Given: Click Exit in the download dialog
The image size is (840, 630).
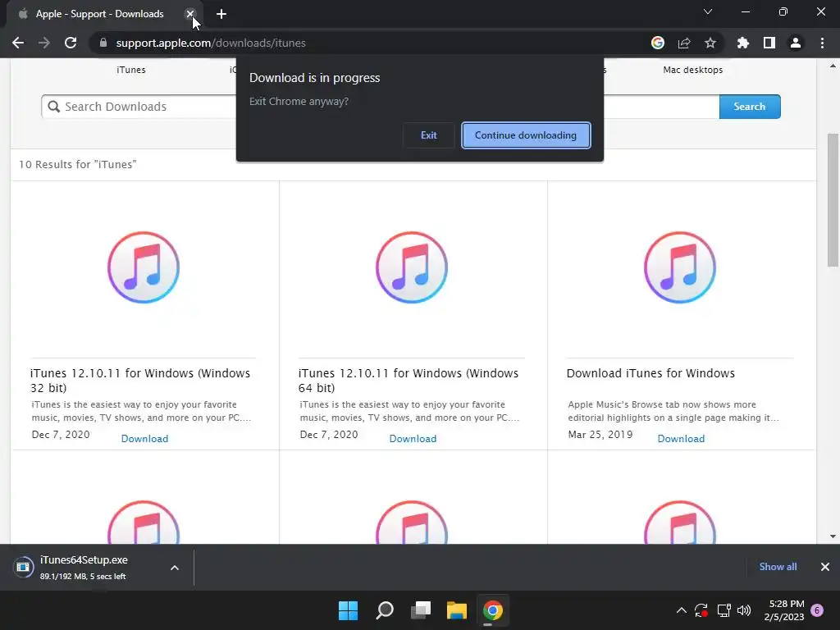Looking at the screenshot, I should [428, 135].
